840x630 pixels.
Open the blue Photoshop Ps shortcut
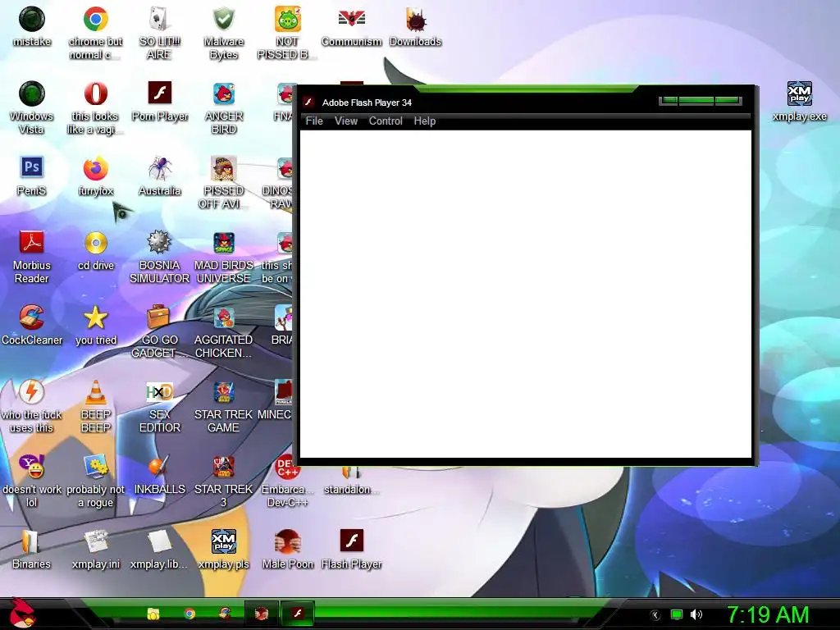point(32,176)
